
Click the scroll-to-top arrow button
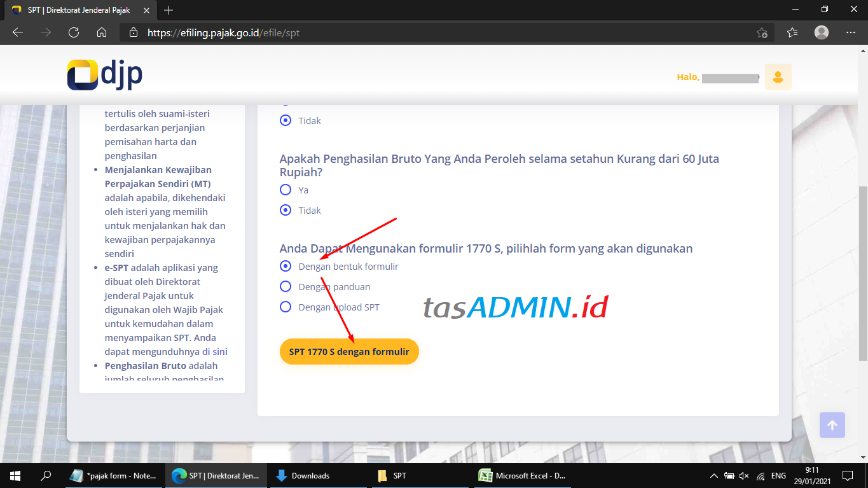coord(832,424)
